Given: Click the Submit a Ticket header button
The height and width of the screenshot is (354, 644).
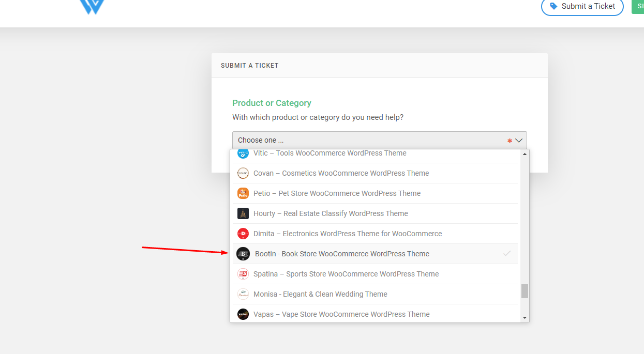Looking at the screenshot, I should pyautogui.click(x=582, y=6).
